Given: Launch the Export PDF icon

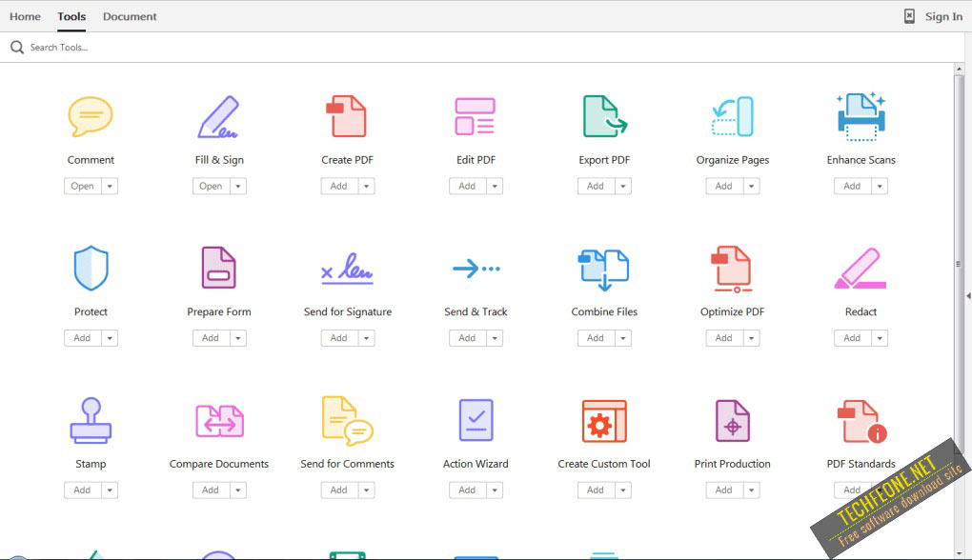Looking at the screenshot, I should point(604,116).
